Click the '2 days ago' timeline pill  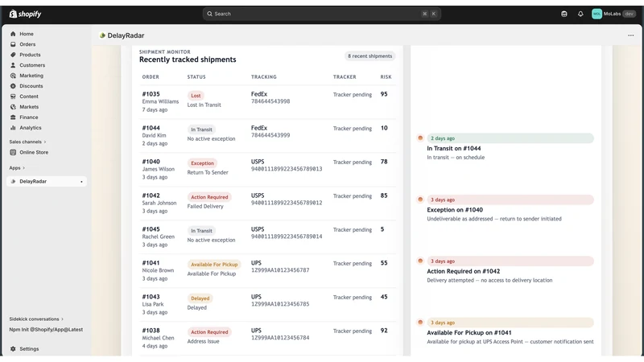click(x=510, y=138)
